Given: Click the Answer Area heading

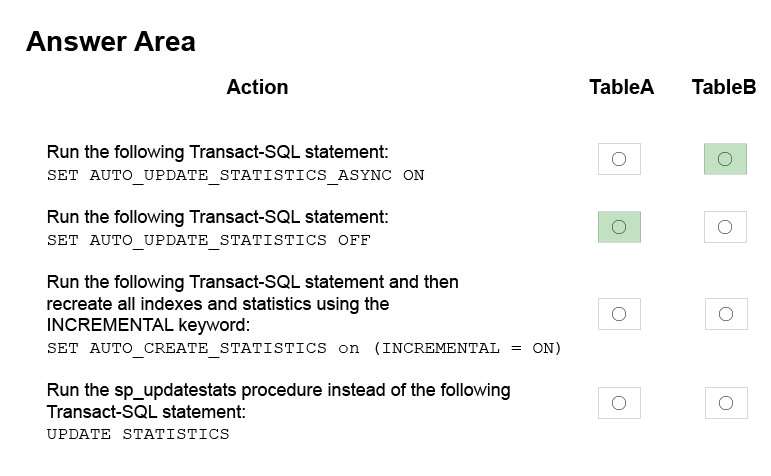Looking at the screenshot, I should pos(111,41).
